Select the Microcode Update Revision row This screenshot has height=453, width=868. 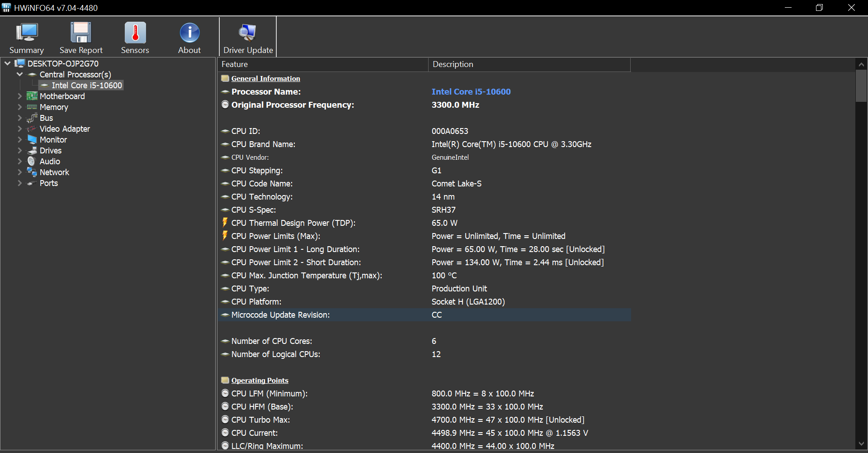(424, 315)
